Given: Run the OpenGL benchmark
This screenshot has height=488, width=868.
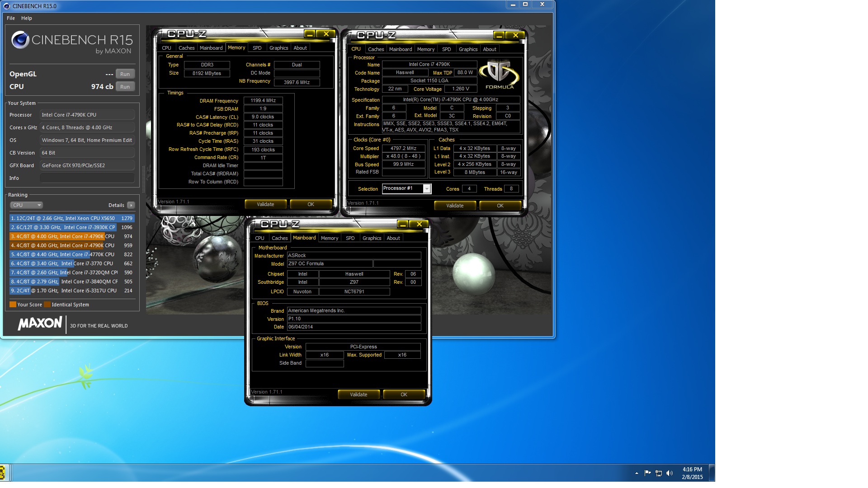Looking at the screenshot, I should click(x=125, y=74).
